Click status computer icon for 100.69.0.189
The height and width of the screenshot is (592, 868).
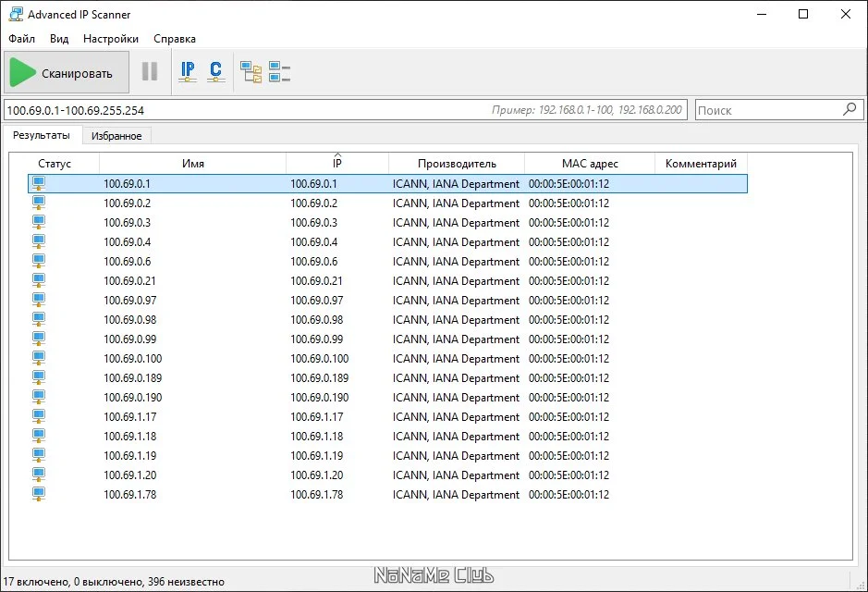[x=38, y=377]
